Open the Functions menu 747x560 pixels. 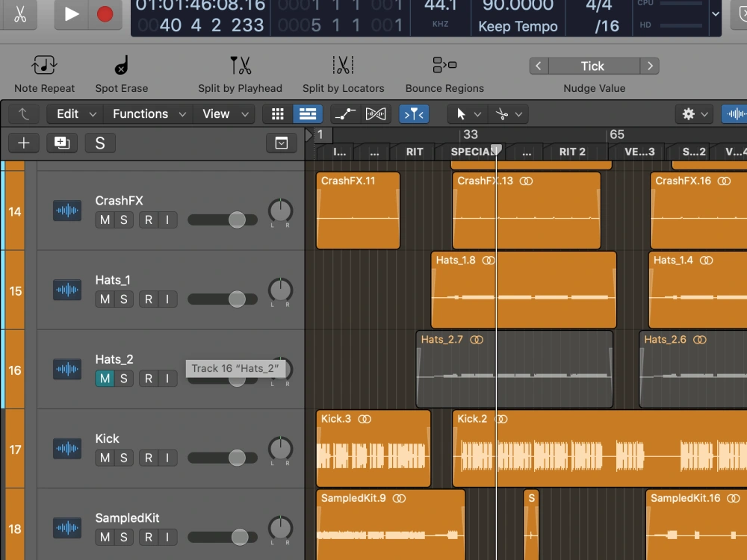coord(149,113)
